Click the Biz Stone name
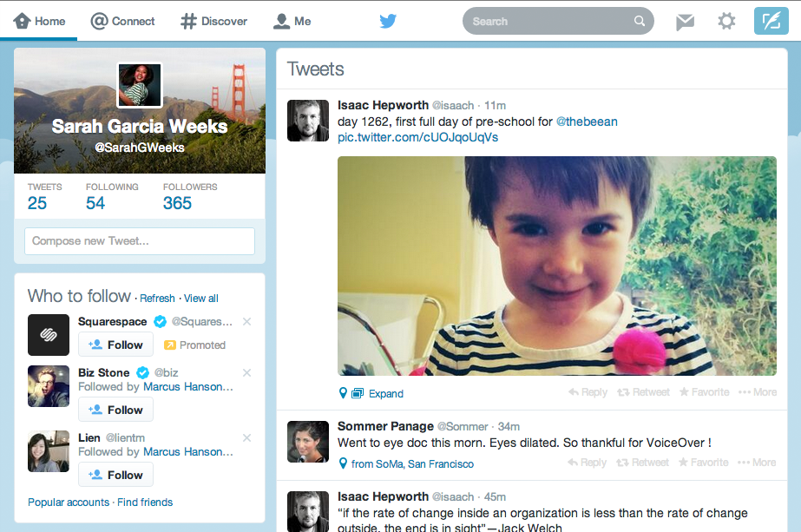Image resolution: width=801 pixels, height=532 pixels. click(103, 372)
